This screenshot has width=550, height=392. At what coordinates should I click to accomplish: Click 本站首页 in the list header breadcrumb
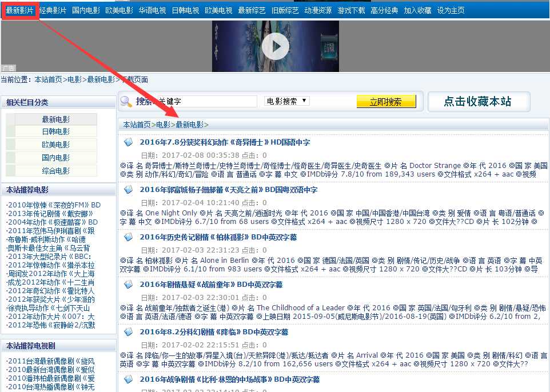click(x=137, y=125)
